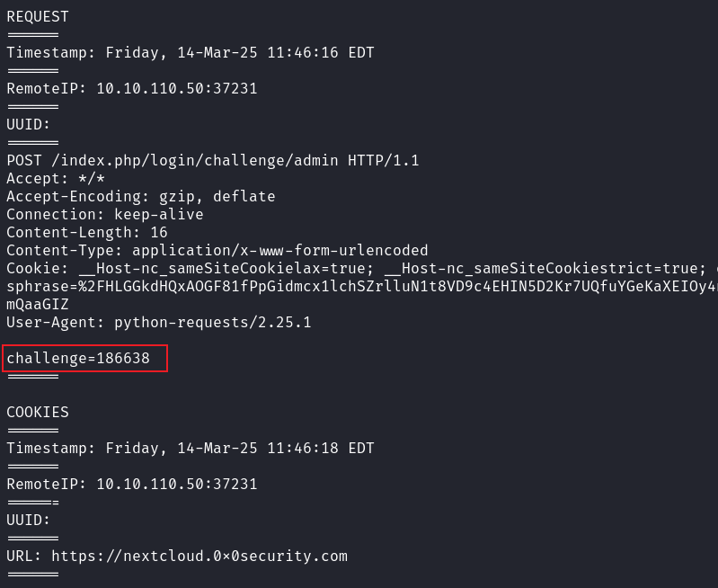Click the Cookie __Host-nc_sameSiteCookielax line
This screenshot has width=718, height=588.
359,268
